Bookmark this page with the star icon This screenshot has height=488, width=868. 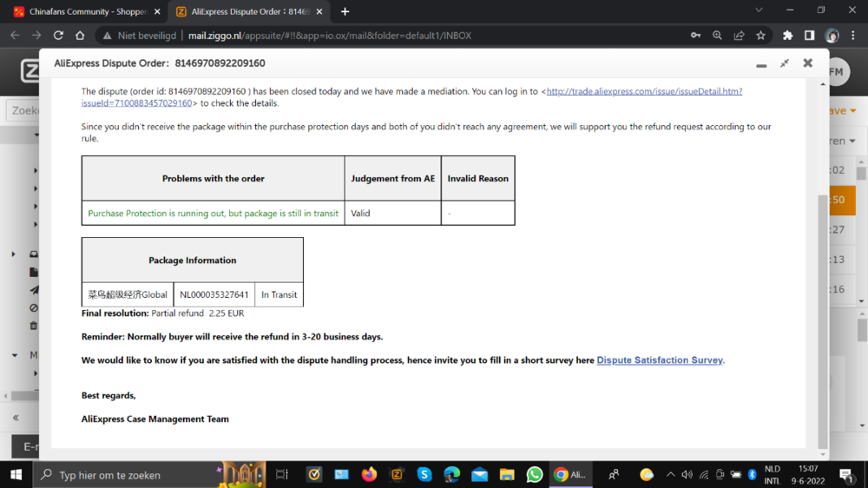[x=761, y=36]
